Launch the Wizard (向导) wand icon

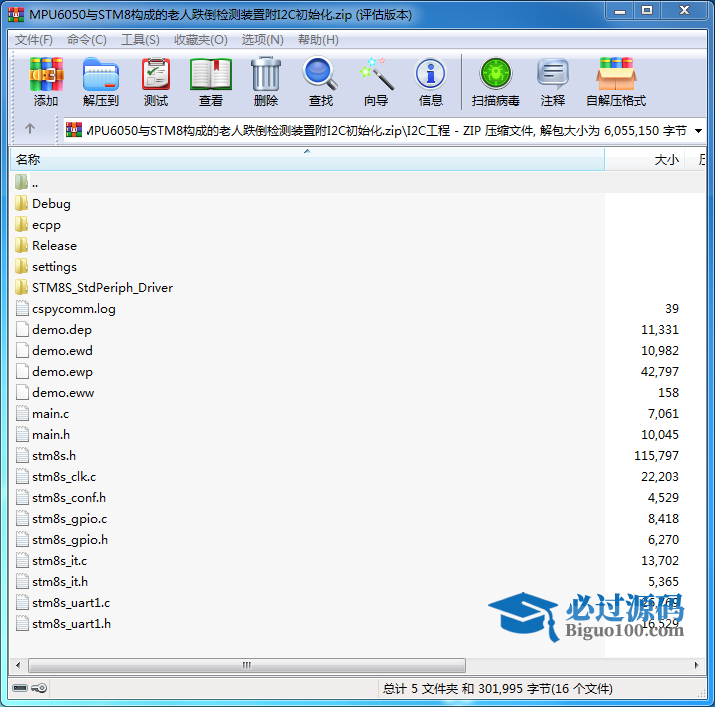(x=376, y=82)
